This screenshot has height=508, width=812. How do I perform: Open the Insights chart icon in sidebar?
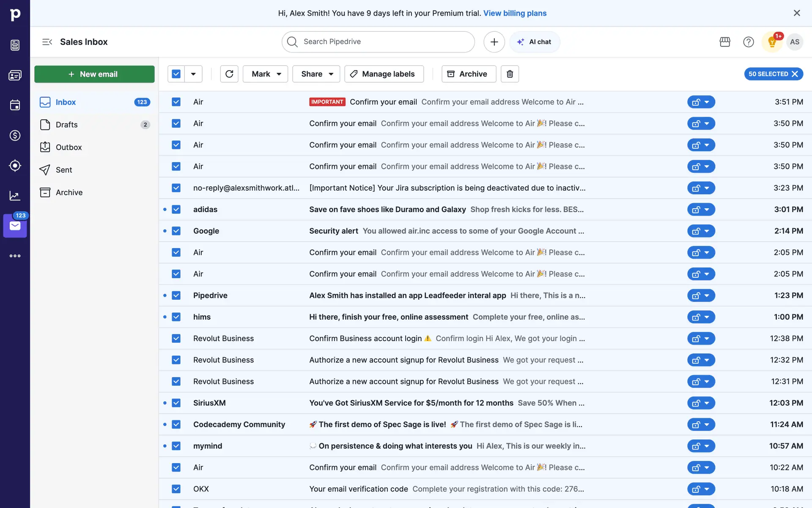15,196
